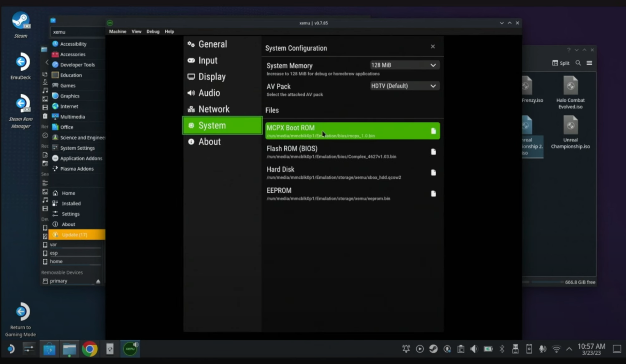Switch to Display settings tab
This screenshot has height=364, width=626.
222,77
